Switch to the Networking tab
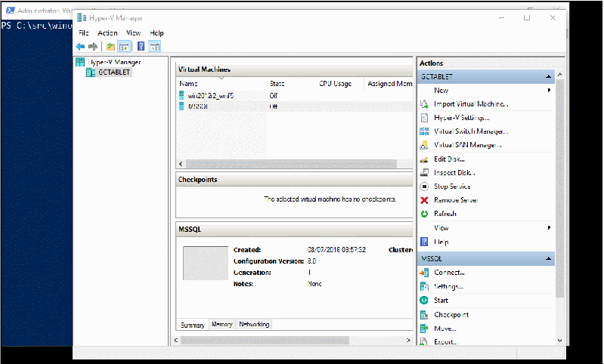Screen dimensions: 604x364 tap(254, 325)
